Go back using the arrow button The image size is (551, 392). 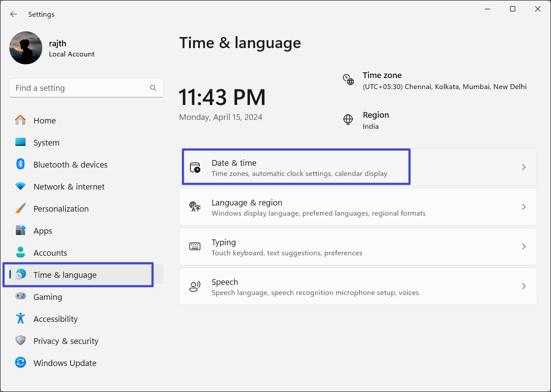coord(13,14)
